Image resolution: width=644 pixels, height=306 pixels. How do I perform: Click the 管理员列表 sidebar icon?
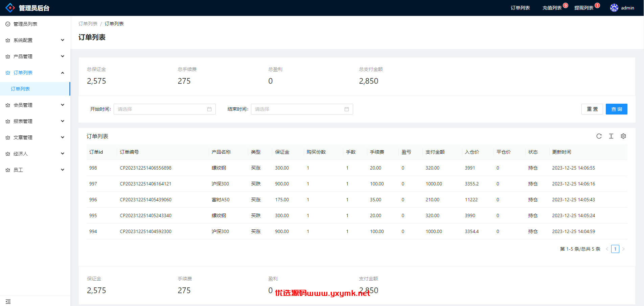click(x=8, y=24)
